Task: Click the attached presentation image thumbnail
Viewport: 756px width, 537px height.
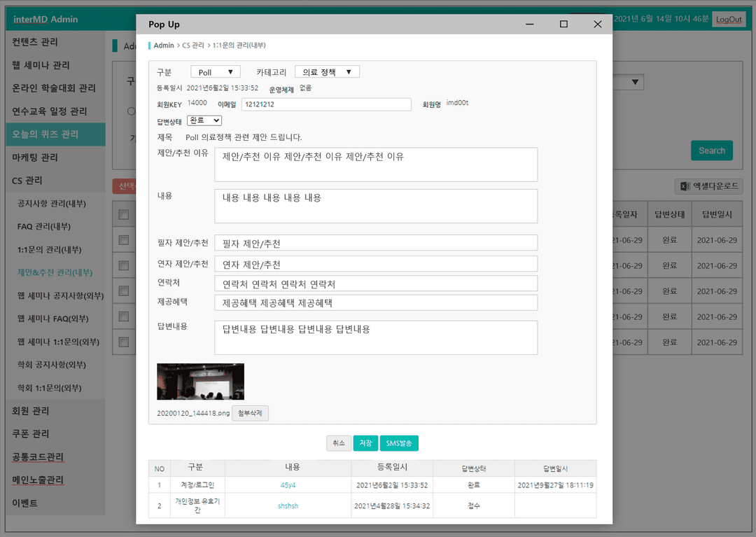Action: pos(201,382)
